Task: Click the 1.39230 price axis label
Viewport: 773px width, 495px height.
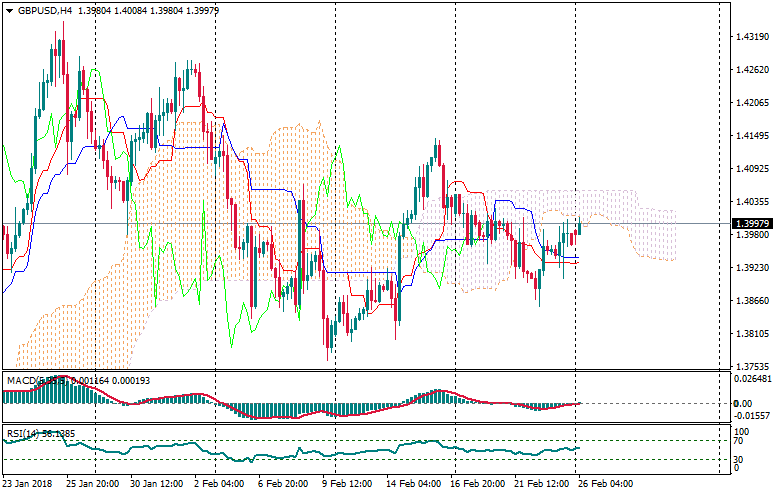Action: pyautogui.click(x=751, y=267)
